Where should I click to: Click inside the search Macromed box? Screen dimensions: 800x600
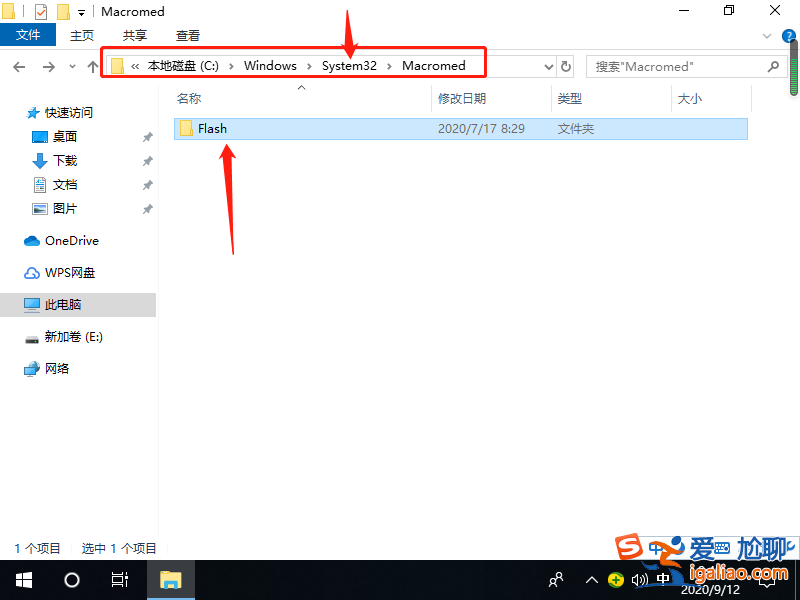(x=680, y=66)
